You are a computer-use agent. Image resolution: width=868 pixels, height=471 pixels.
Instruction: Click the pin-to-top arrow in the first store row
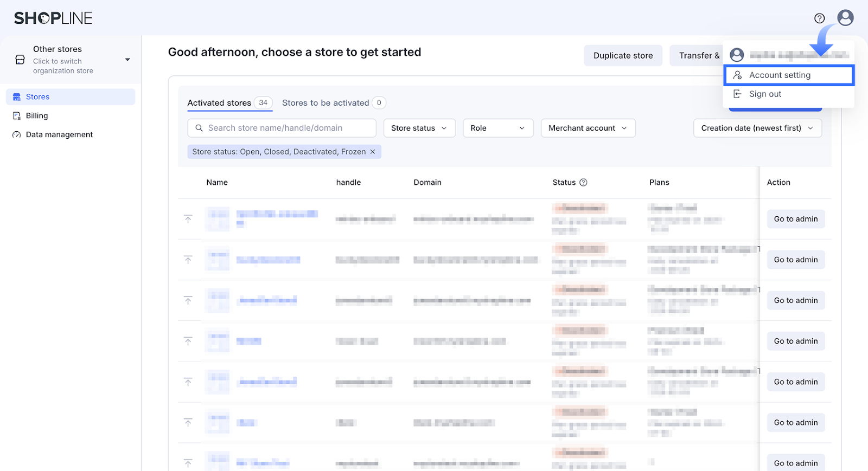pyautogui.click(x=188, y=219)
